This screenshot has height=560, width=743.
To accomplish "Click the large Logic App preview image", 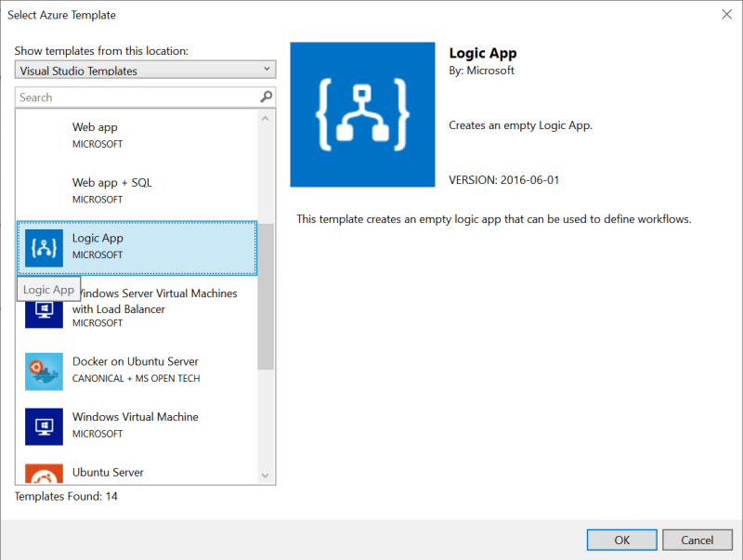I will click(x=362, y=114).
